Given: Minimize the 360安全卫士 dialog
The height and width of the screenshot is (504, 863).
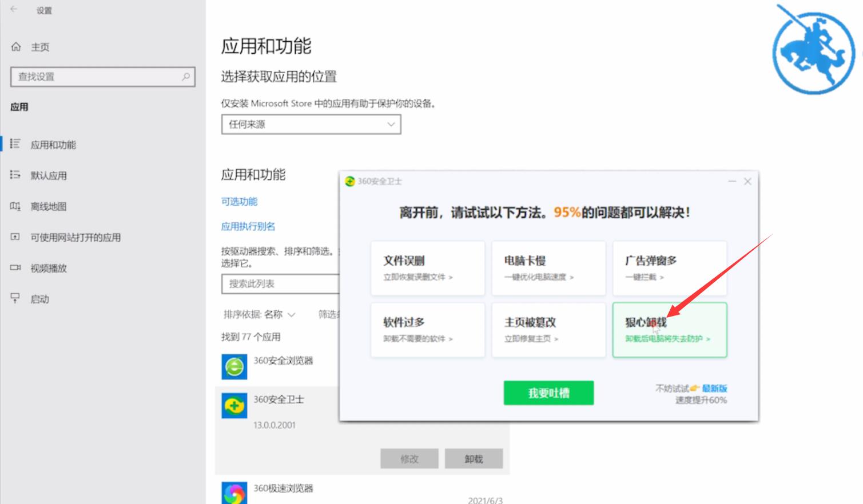Looking at the screenshot, I should tap(732, 181).
